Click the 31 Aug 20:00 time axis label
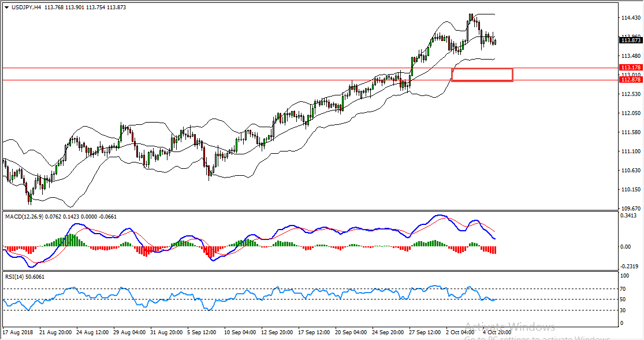Screen dimensions: 644x340 [x=166, y=332]
